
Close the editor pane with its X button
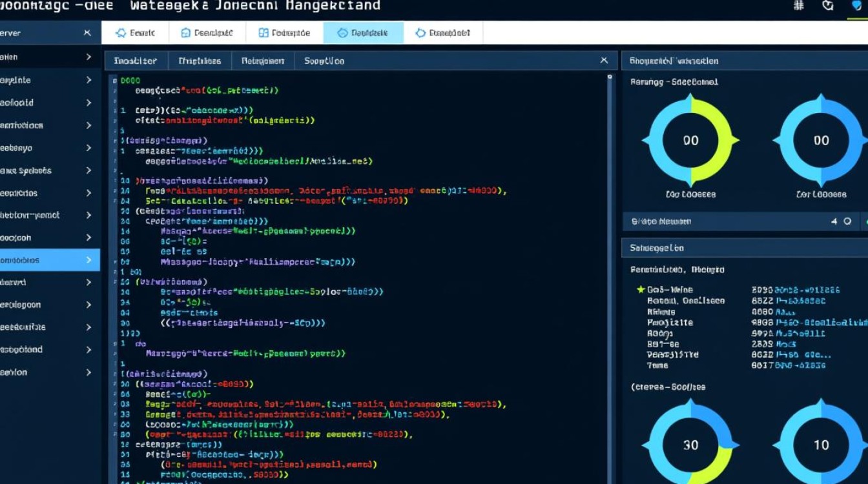tap(604, 60)
